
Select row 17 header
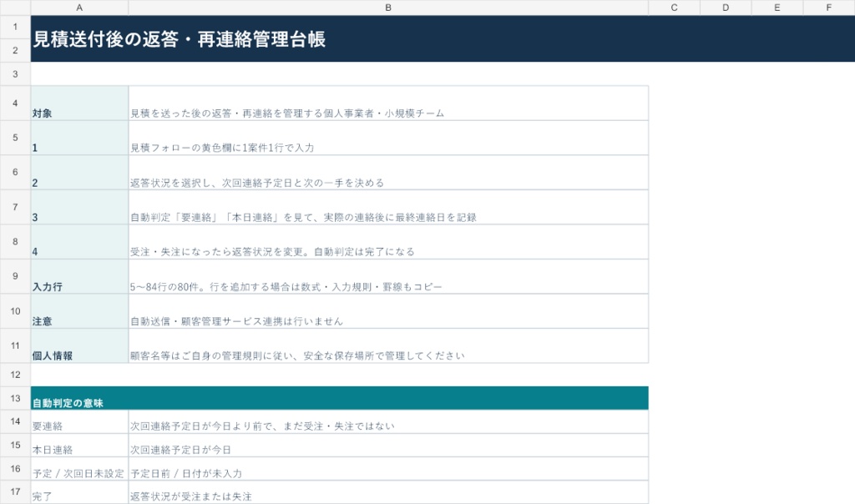click(x=15, y=492)
